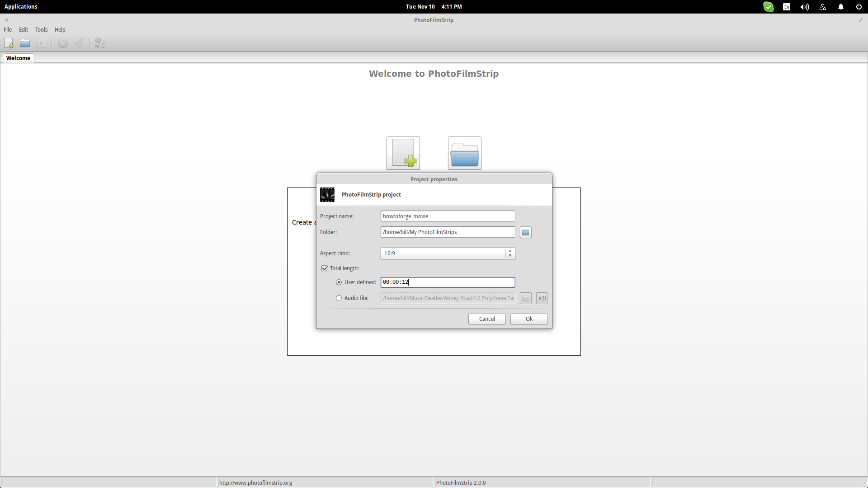868x488 pixels.
Task: Click the green checkmark tray icon
Action: pos(769,7)
